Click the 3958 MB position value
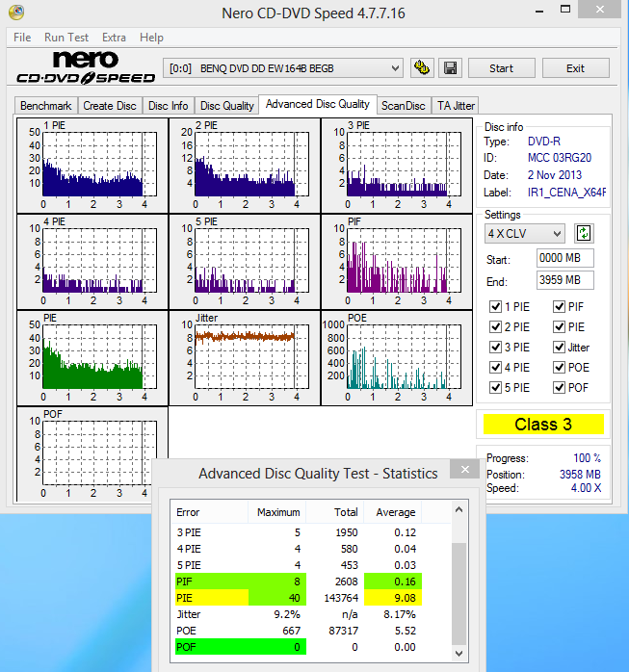 point(580,475)
